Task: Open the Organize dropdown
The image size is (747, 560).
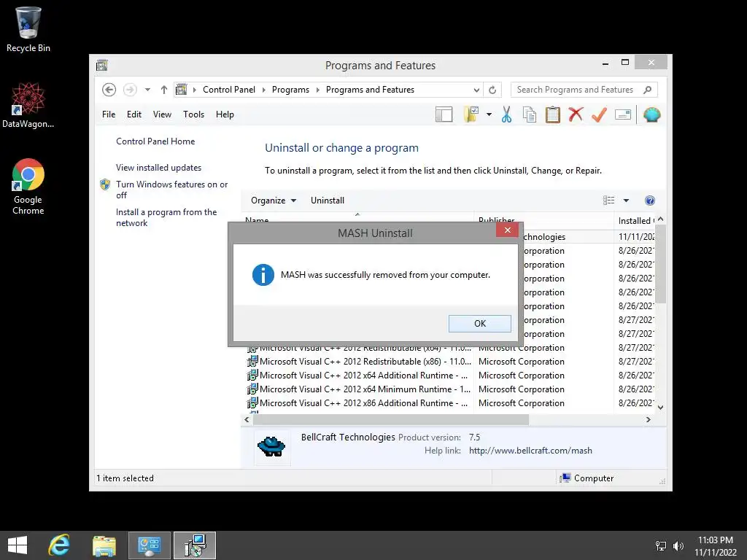Action: pos(274,201)
